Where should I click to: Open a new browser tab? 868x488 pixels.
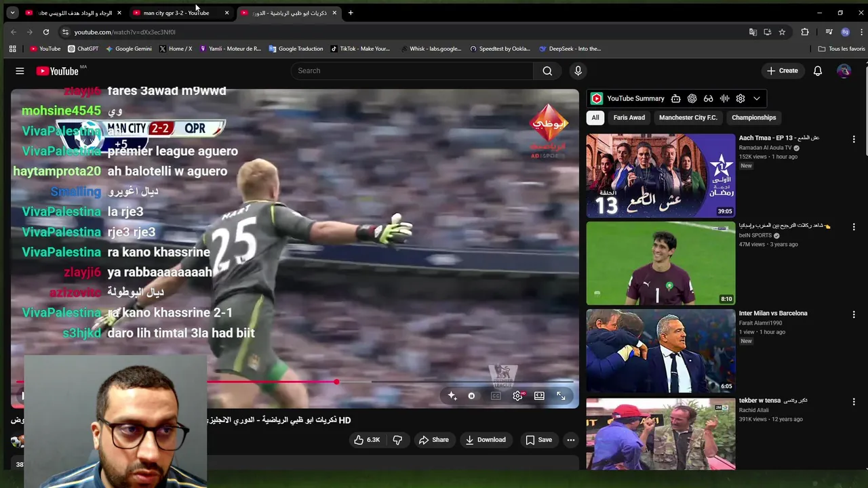click(x=351, y=13)
